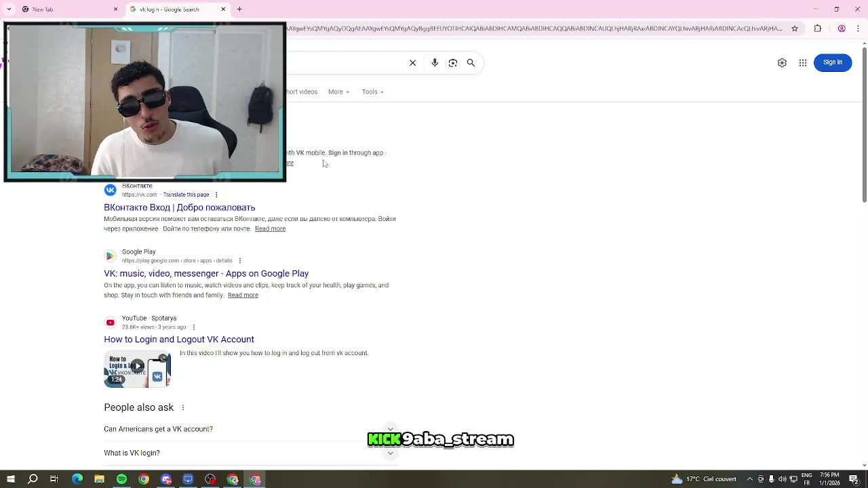Sign in to Google account
The width and height of the screenshot is (868, 488).
pos(833,62)
